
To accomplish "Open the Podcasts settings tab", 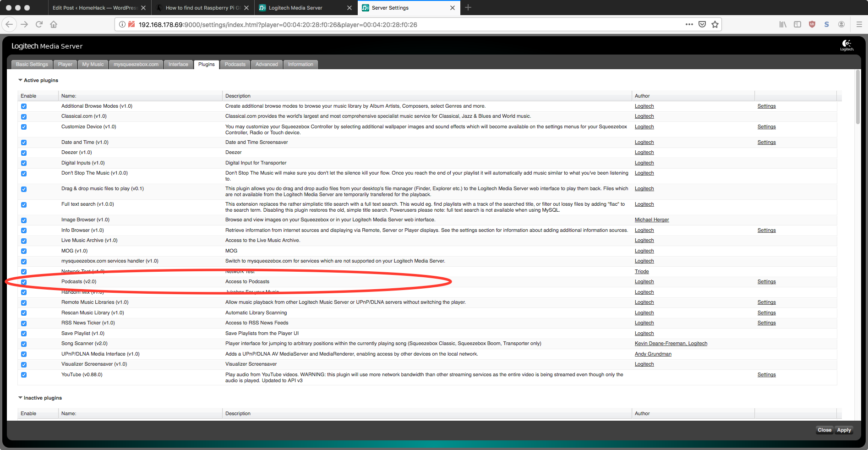I will point(235,65).
